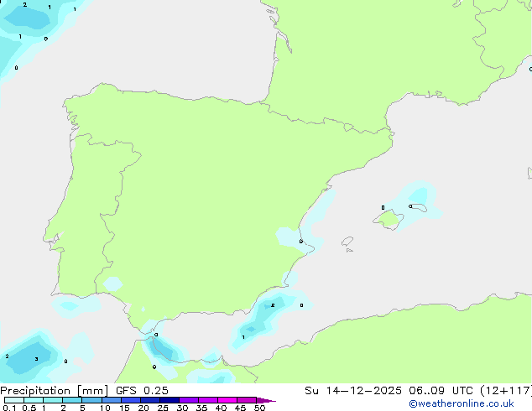Open the weatheronline.co.uk copyright link
Image resolution: width=532 pixels, height=411 pixels.
click(x=462, y=403)
